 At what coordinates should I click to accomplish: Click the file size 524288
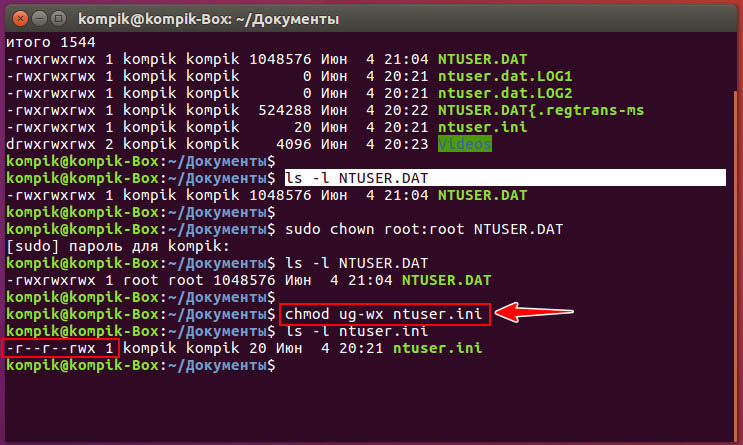[x=285, y=110]
